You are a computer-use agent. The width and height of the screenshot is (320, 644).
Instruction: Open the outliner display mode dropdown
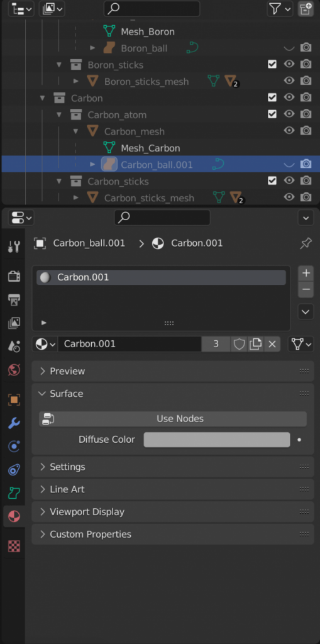(52, 9)
